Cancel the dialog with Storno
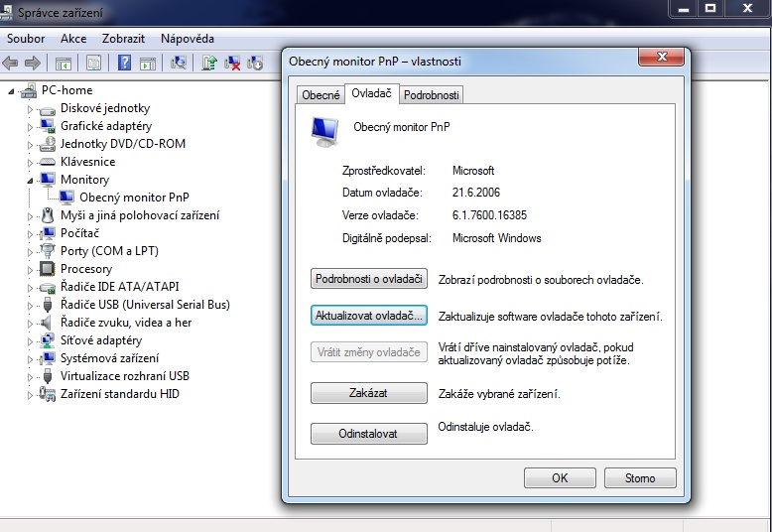772x532 pixels. [640, 477]
